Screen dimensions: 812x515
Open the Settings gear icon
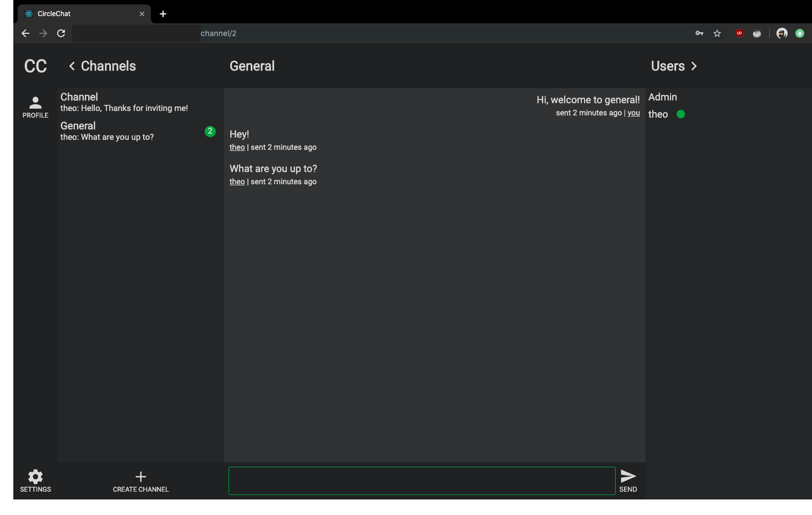pyautogui.click(x=35, y=477)
